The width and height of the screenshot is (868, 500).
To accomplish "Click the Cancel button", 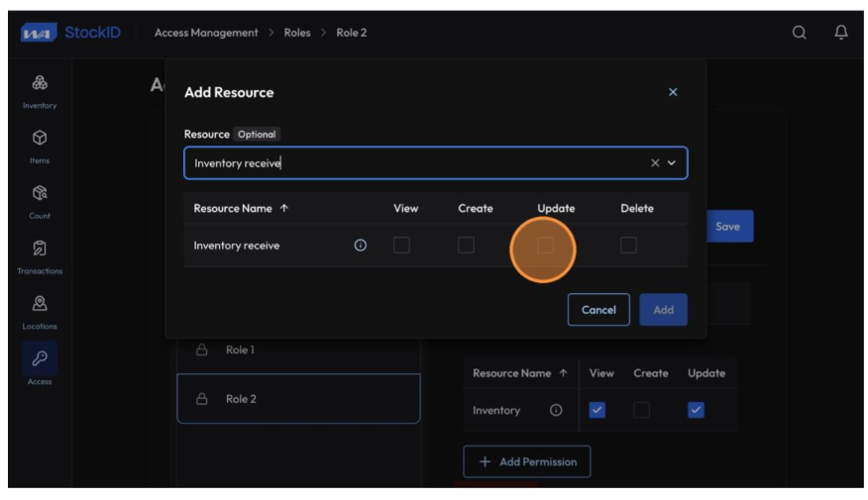I will 598,310.
